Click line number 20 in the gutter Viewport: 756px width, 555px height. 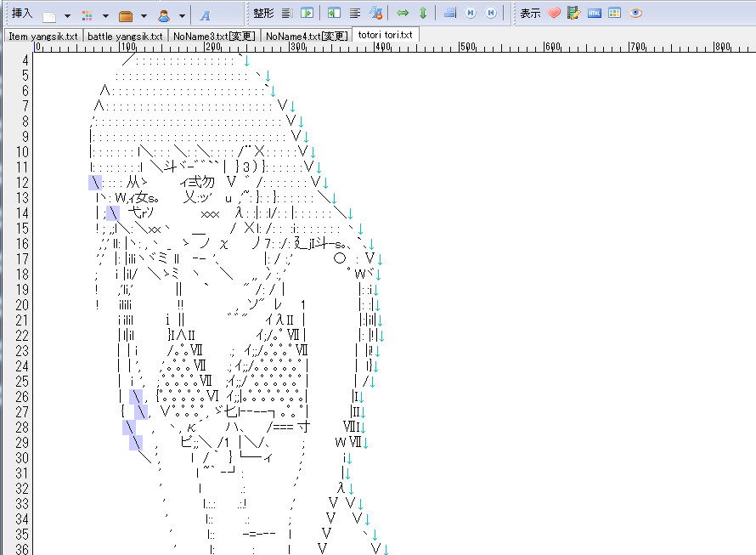click(x=22, y=305)
